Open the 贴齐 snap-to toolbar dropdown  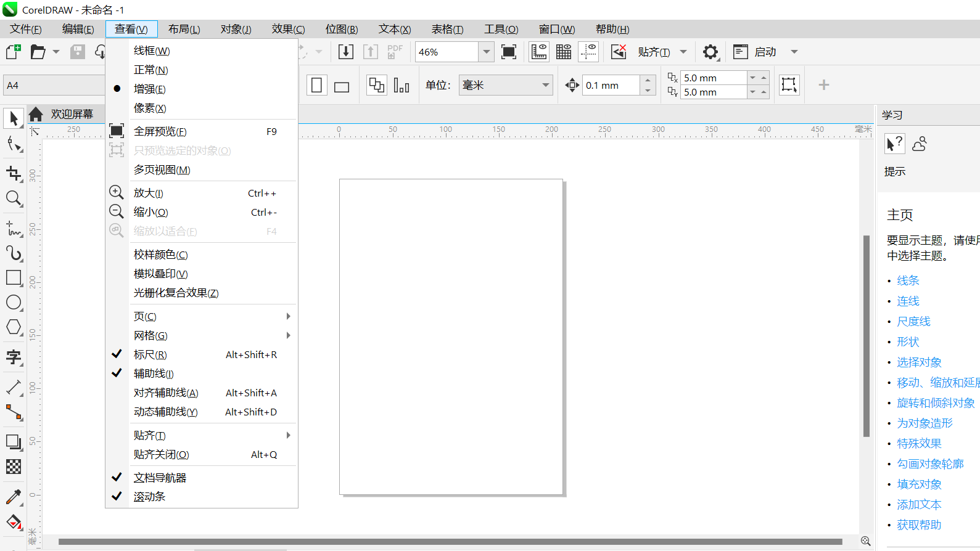pos(683,52)
